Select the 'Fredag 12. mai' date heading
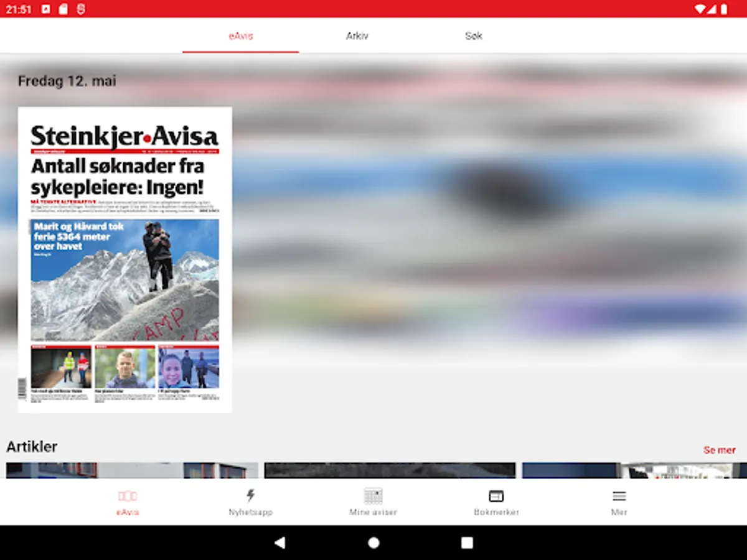The width and height of the screenshot is (747, 560). (67, 81)
